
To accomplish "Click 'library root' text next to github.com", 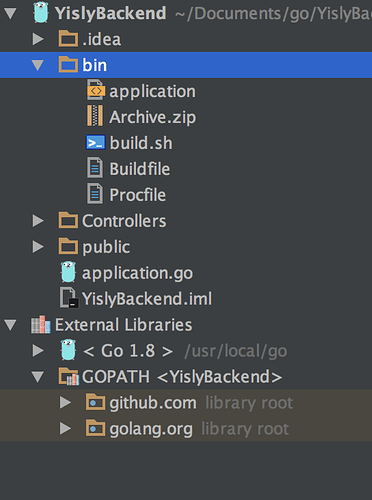I will pos(249,403).
